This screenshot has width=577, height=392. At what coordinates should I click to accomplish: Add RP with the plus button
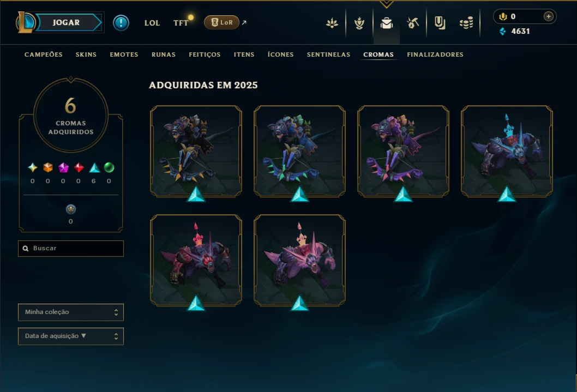548,16
